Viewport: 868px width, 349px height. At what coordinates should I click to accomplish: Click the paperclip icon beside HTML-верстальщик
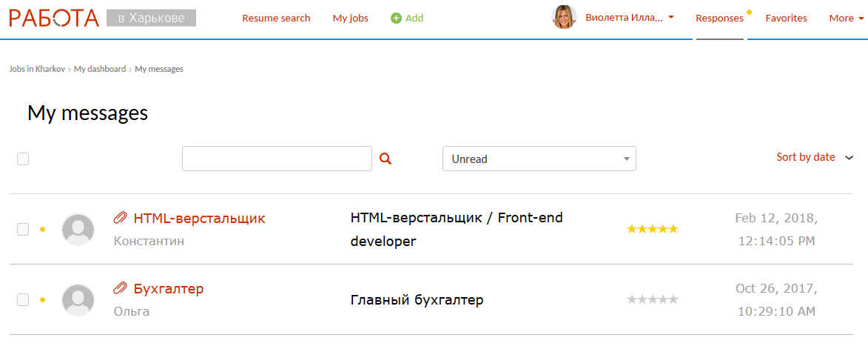point(120,218)
